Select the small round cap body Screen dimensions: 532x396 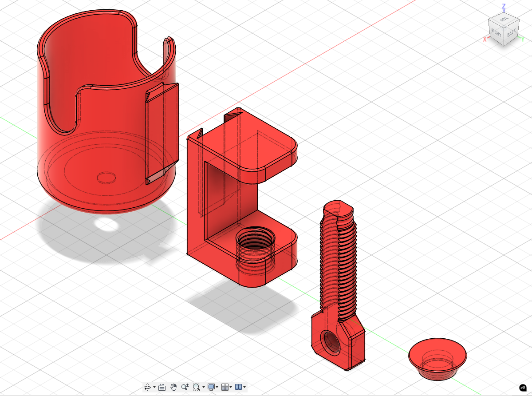point(437,359)
